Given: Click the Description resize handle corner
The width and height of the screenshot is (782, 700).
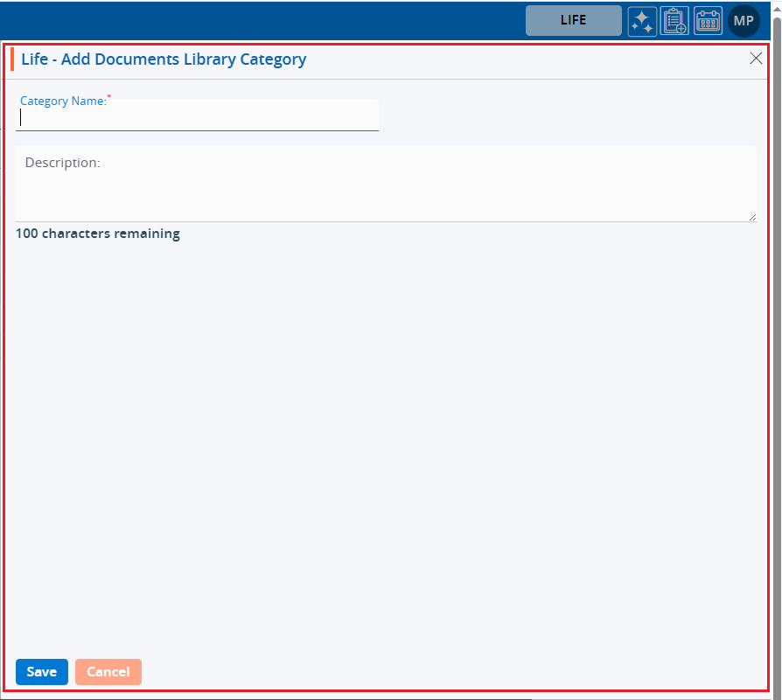Looking at the screenshot, I should (752, 217).
